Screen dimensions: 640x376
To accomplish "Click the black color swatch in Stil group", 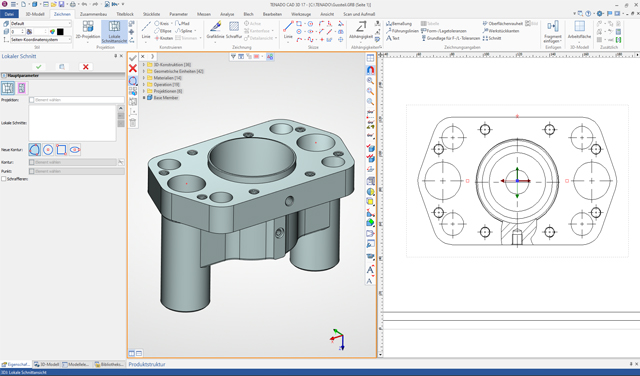I will tap(60, 31).
